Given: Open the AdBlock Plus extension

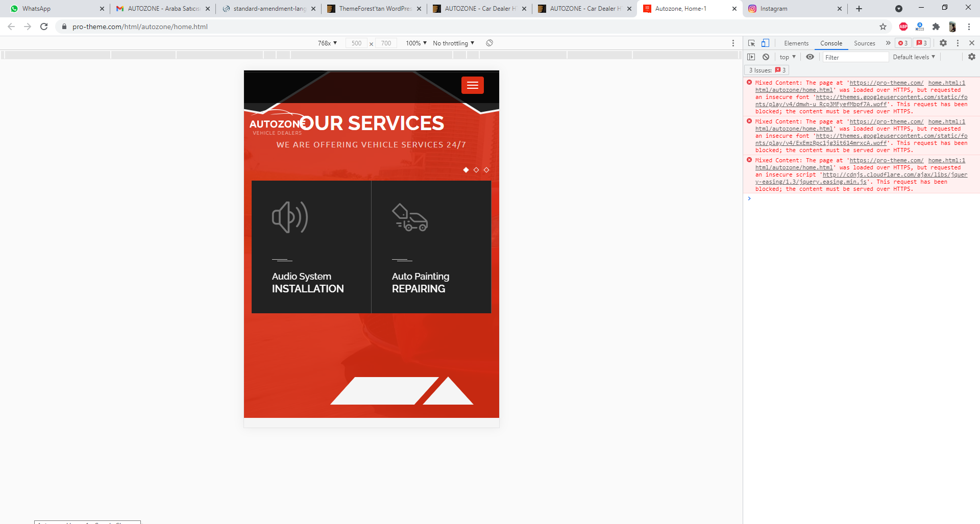Looking at the screenshot, I should (x=903, y=27).
